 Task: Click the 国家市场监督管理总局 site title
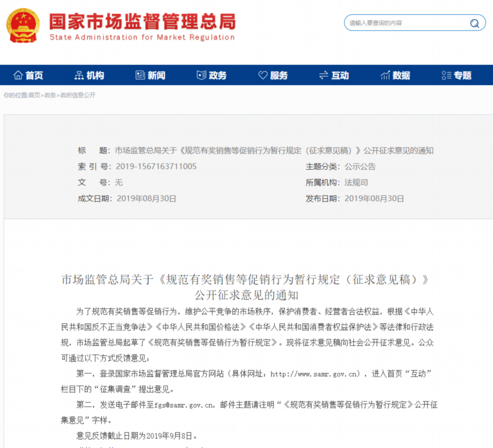tap(142, 21)
